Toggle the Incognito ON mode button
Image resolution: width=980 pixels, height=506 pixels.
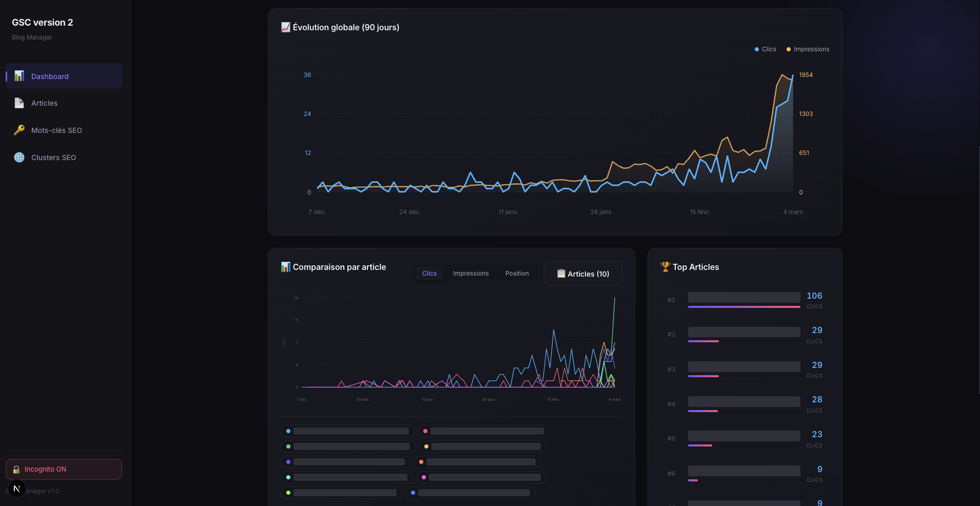click(x=64, y=469)
